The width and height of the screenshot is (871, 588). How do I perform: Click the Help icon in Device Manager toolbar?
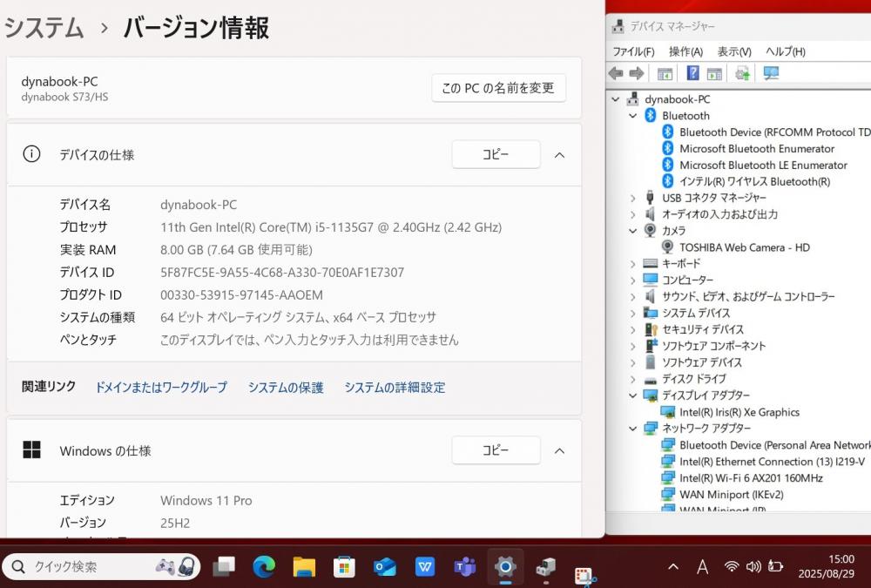pos(693,73)
